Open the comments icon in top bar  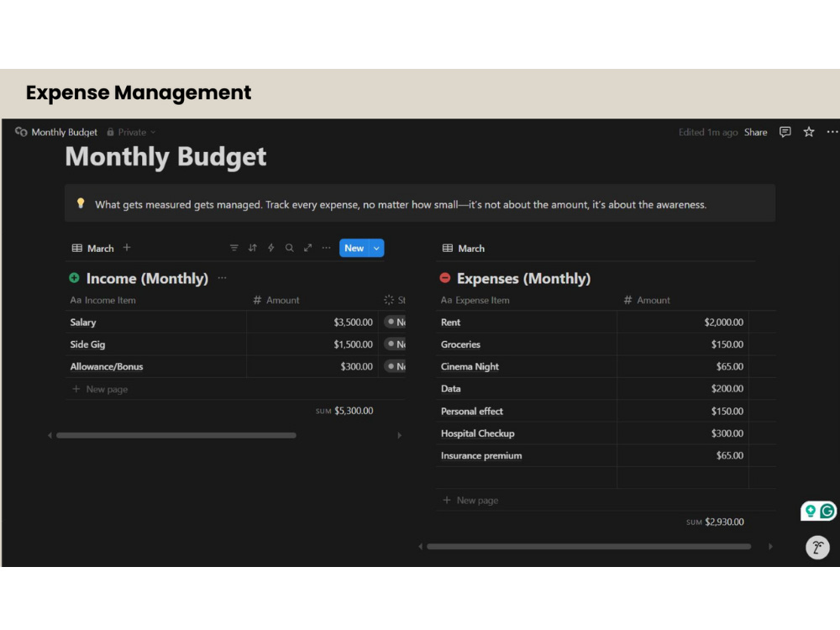pyautogui.click(x=785, y=132)
